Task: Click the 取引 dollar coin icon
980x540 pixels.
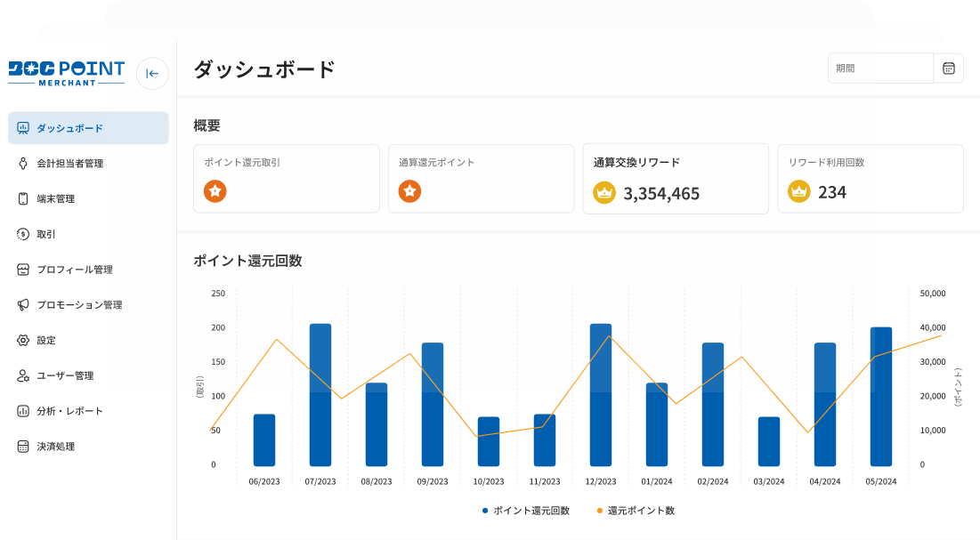Action: point(23,234)
